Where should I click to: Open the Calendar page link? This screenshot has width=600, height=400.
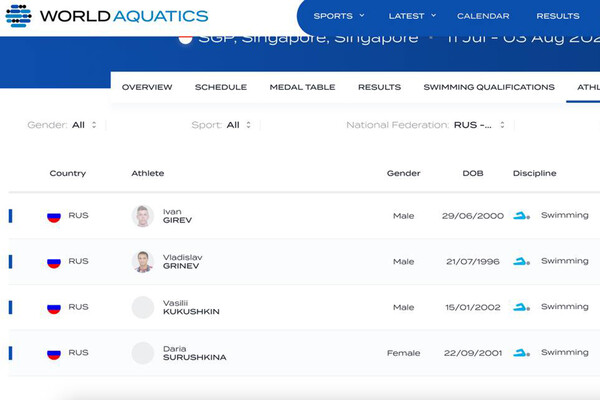click(483, 16)
